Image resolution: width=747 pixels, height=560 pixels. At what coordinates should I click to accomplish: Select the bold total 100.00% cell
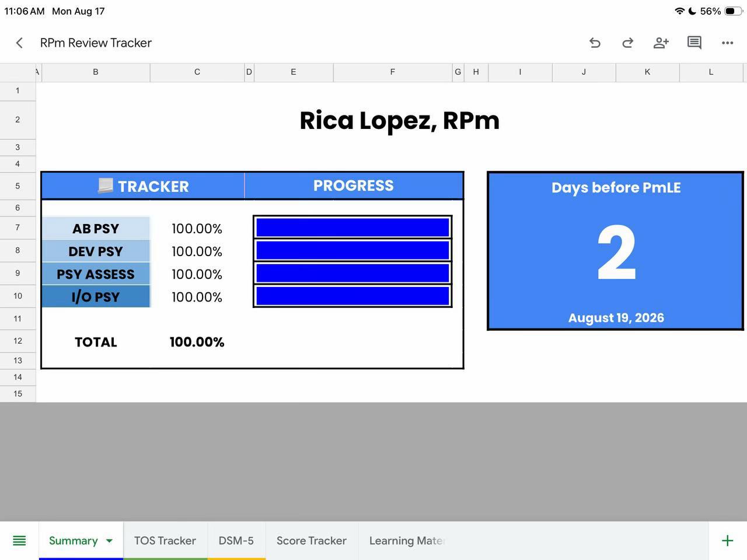197,342
